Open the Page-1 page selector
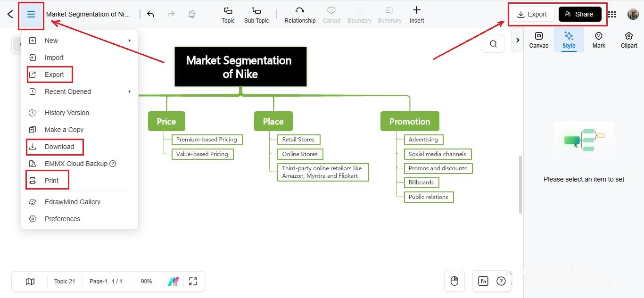The width and height of the screenshot is (644, 298). click(106, 281)
